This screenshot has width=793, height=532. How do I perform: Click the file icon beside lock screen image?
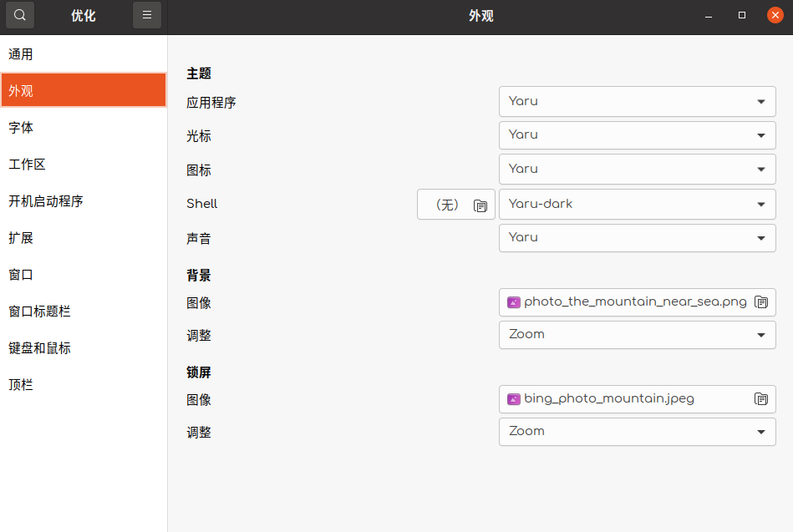(761, 399)
